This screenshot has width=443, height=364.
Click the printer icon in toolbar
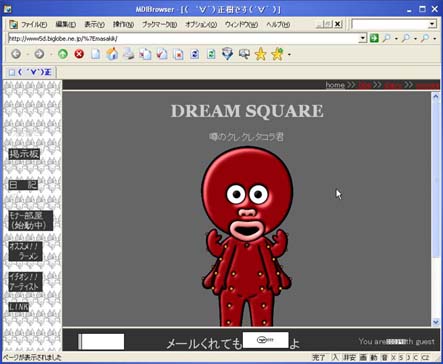[x=129, y=54]
